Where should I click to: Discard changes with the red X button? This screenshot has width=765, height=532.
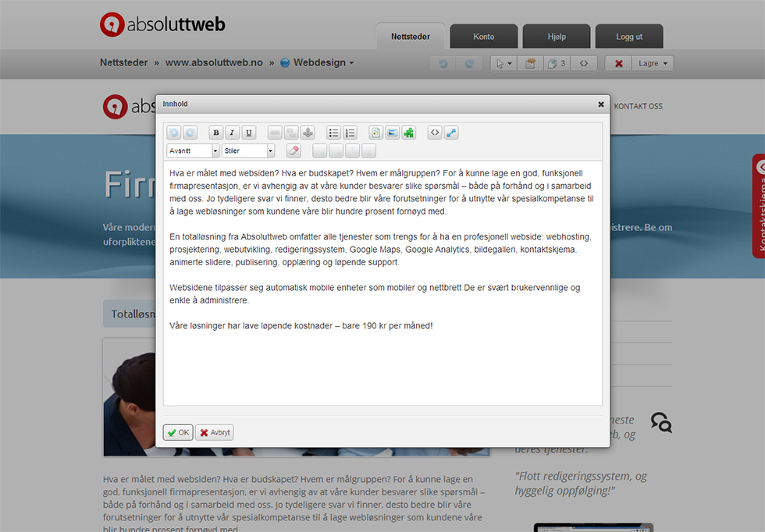tap(618, 63)
